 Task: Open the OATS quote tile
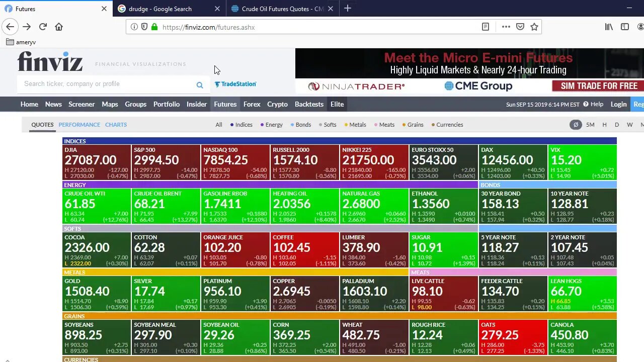[513, 337]
